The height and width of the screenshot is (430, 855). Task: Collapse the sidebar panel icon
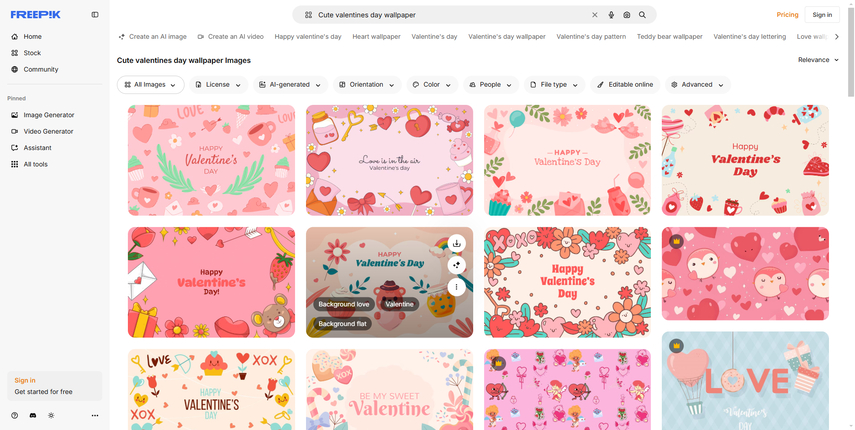tap(95, 15)
